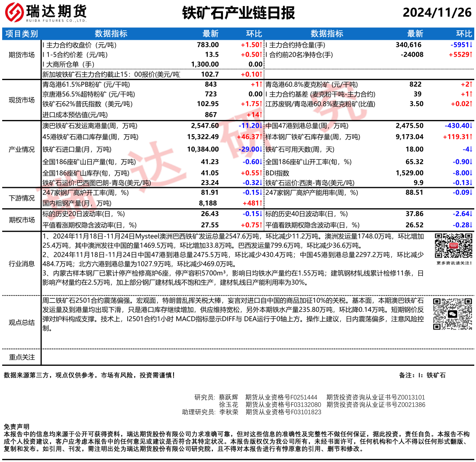This screenshot has height=462, width=476.
Task: Click the import volume value 10,384.00
Action: pos(203,149)
